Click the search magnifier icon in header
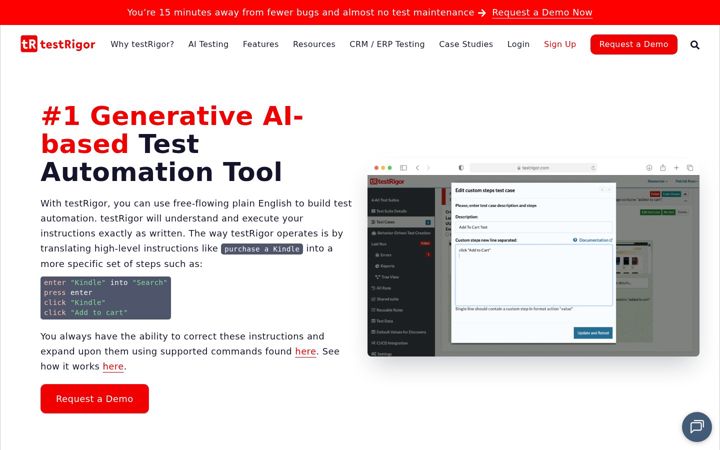Viewport: 720px width, 450px height. pos(695,45)
